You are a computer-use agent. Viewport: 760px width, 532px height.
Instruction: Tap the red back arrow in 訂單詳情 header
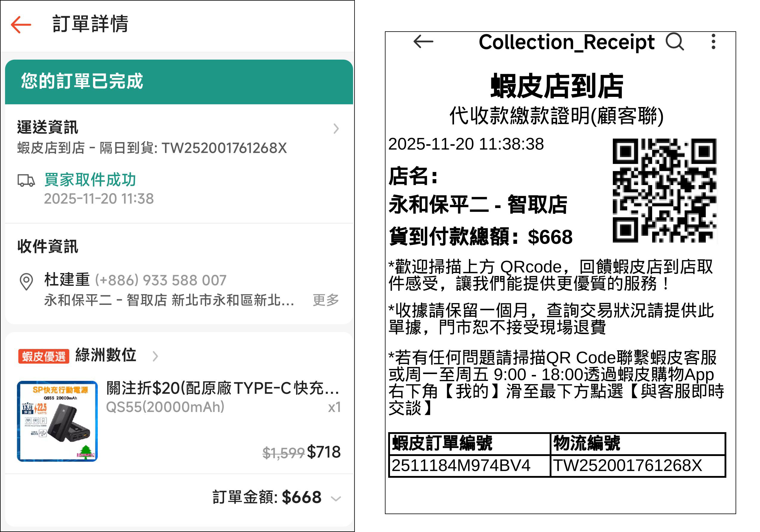point(21,24)
